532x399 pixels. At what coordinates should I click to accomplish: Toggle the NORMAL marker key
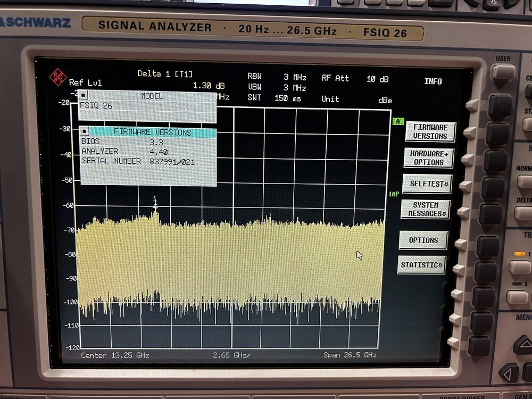523,181
